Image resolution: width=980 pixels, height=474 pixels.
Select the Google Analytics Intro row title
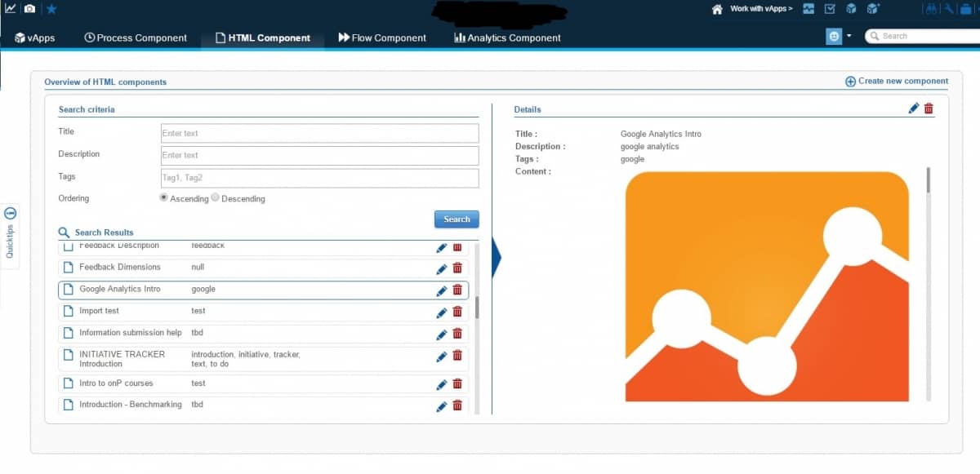[120, 290]
